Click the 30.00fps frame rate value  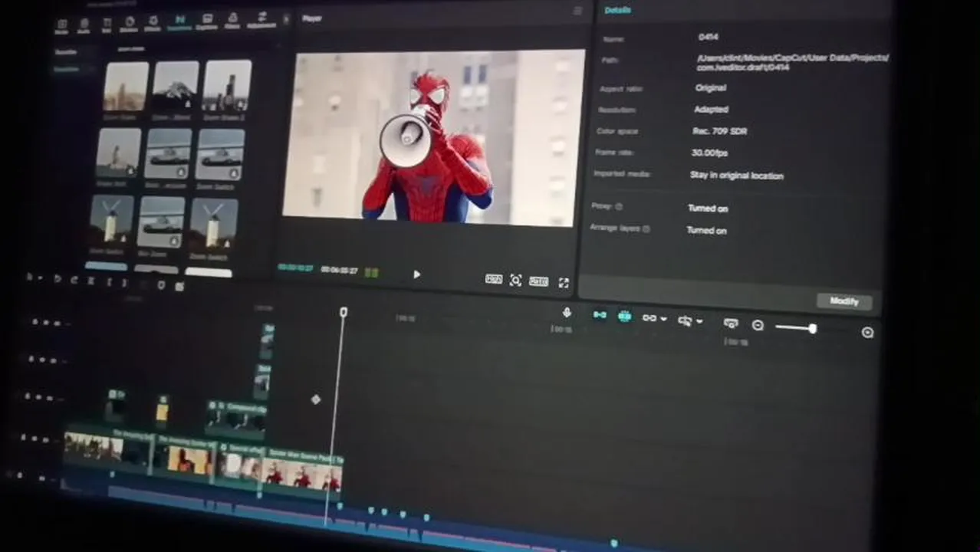[x=709, y=153]
